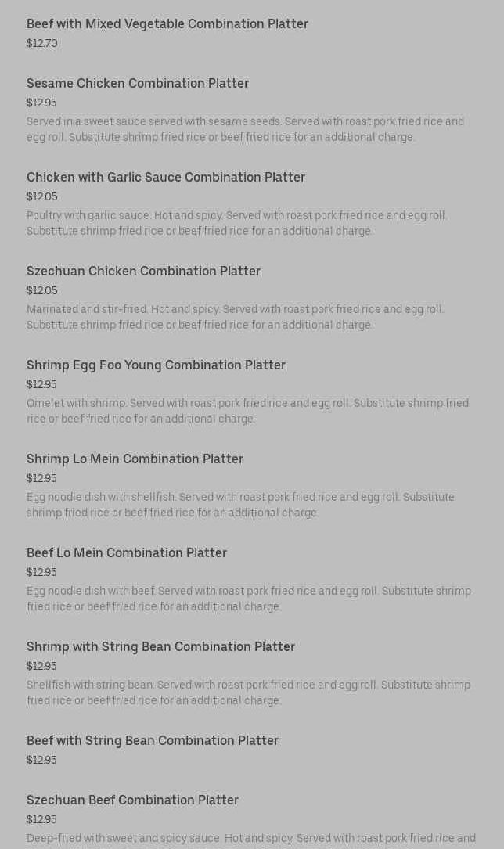Image resolution: width=504 pixels, height=849 pixels.
Task: Choose Szechuan Chicken Combination Platter item
Action: 143,272
